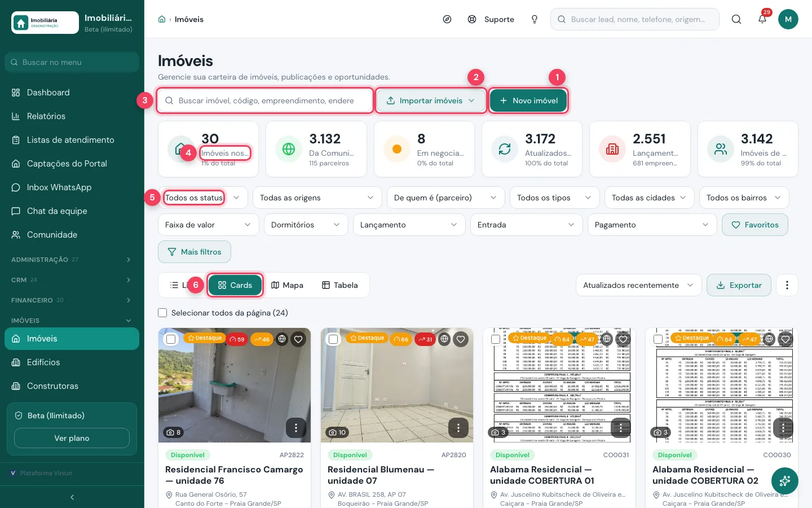This screenshot has width=812, height=508.
Task: Open options menu on Residencial Francisco Camargo photo
Action: click(296, 428)
